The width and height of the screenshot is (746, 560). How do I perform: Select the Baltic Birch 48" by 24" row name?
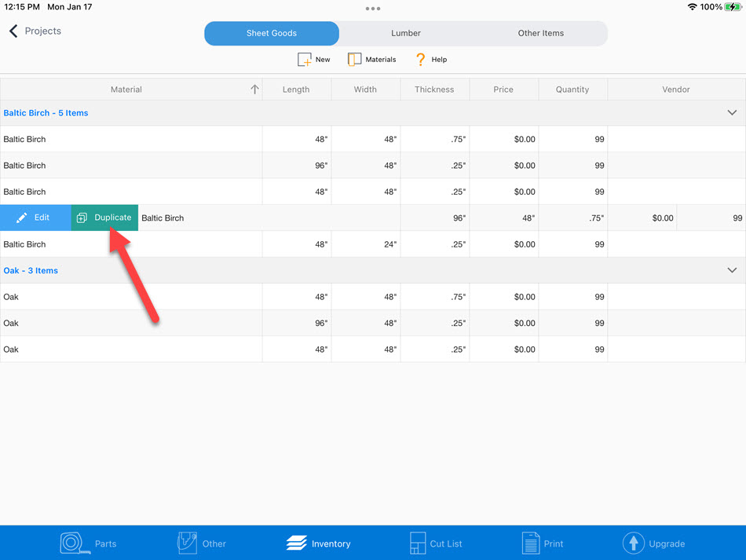(25, 244)
